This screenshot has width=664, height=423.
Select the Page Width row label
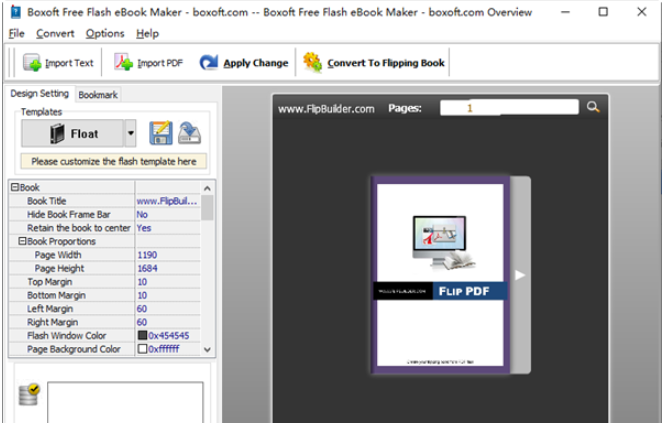[58, 255]
